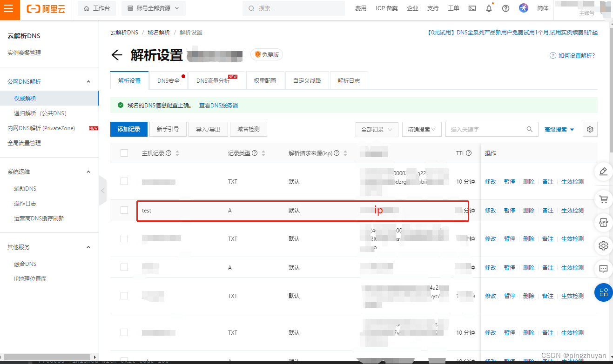Image resolution: width=613 pixels, height=364 pixels.
Task: Tick the select-all header checkbox
Action: pos(124,152)
